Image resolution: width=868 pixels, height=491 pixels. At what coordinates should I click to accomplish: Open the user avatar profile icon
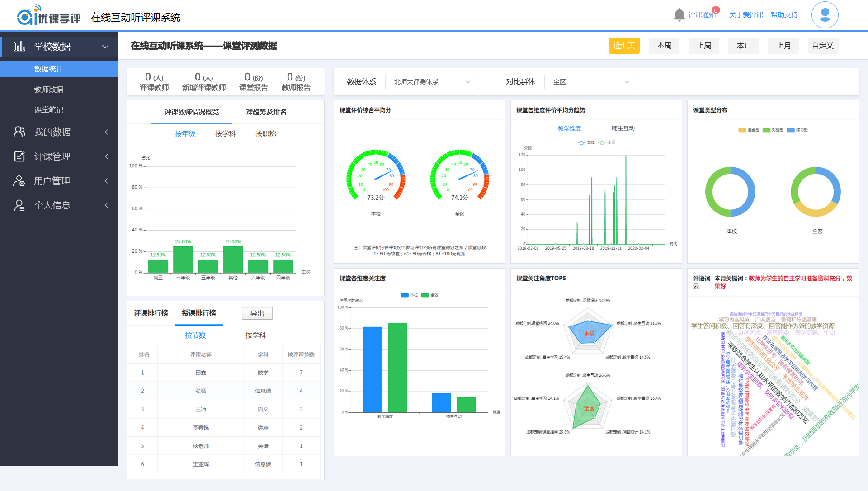coord(825,15)
